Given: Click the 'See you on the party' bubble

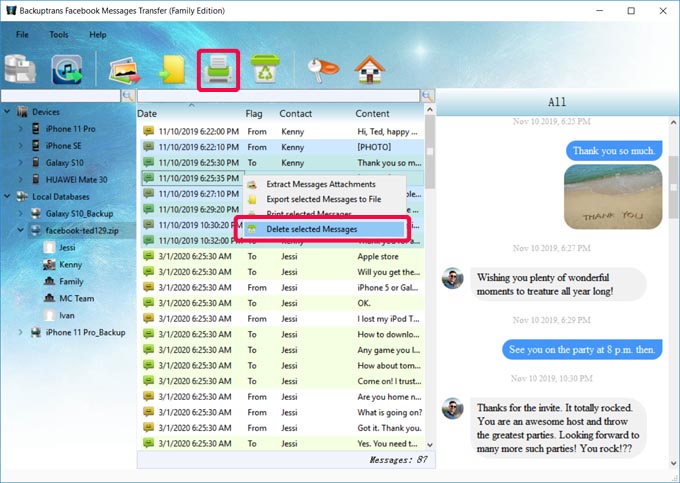Looking at the screenshot, I should coord(582,349).
